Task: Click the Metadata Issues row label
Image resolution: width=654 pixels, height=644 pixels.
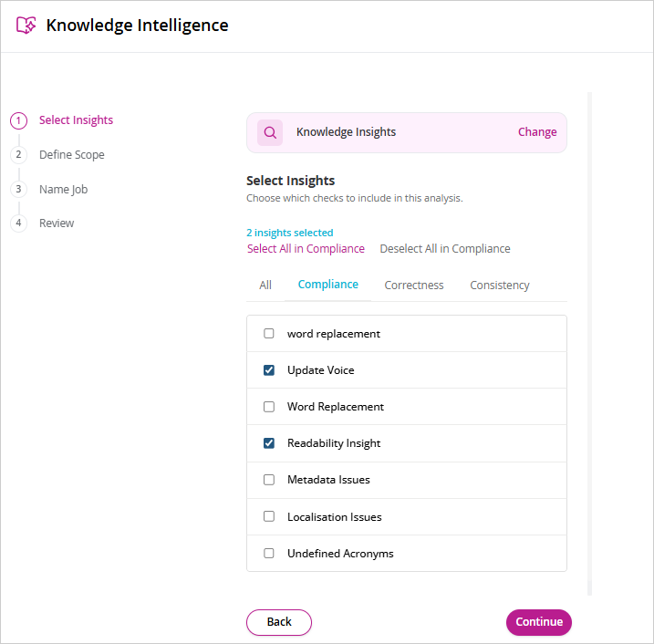Action: point(328,480)
